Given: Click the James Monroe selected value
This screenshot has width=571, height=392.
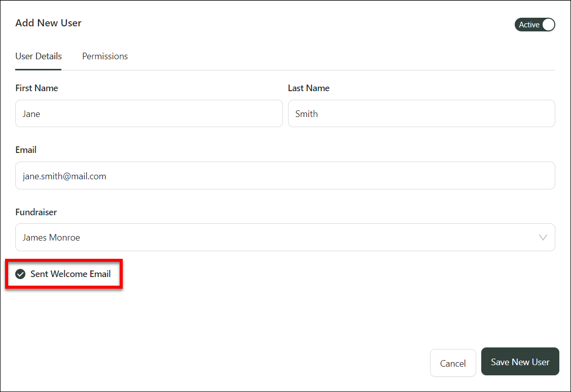Looking at the screenshot, I should click(51, 238).
